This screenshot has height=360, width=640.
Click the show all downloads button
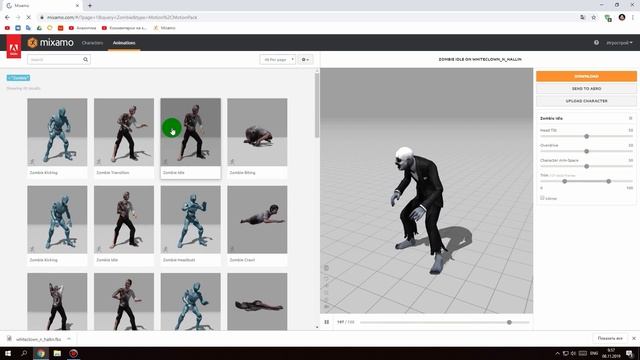[x=610, y=338]
